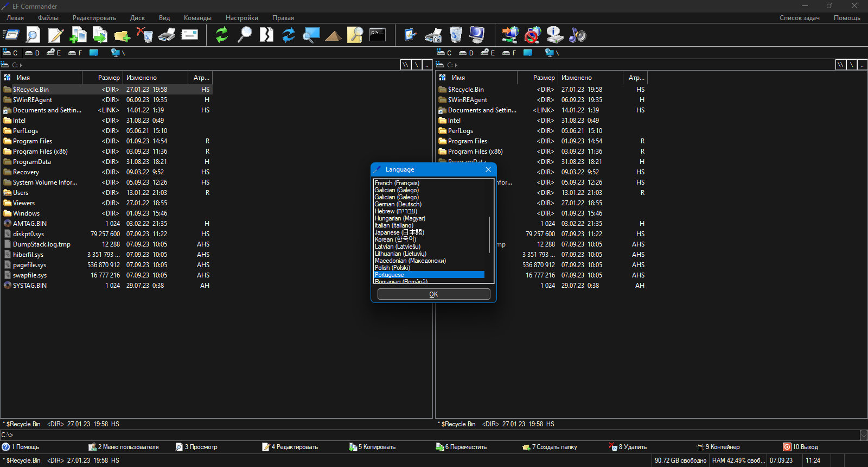Open the command prompt console icon
The image size is (868, 467).
[378, 35]
